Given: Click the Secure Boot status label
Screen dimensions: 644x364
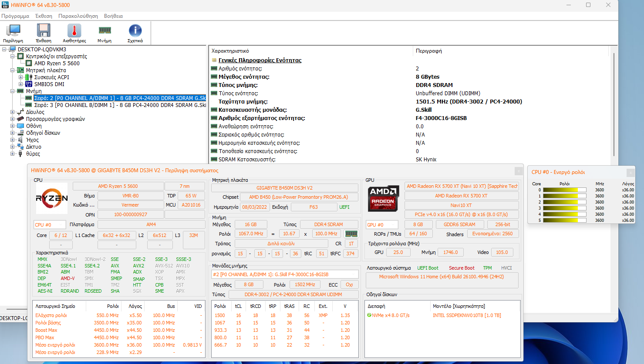Looking at the screenshot, I should (x=462, y=268).
